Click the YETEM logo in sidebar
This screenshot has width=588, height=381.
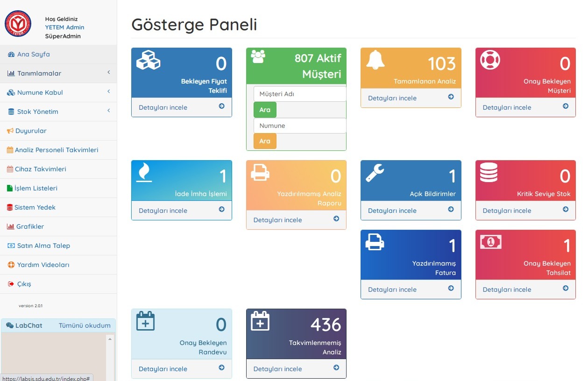[18, 24]
